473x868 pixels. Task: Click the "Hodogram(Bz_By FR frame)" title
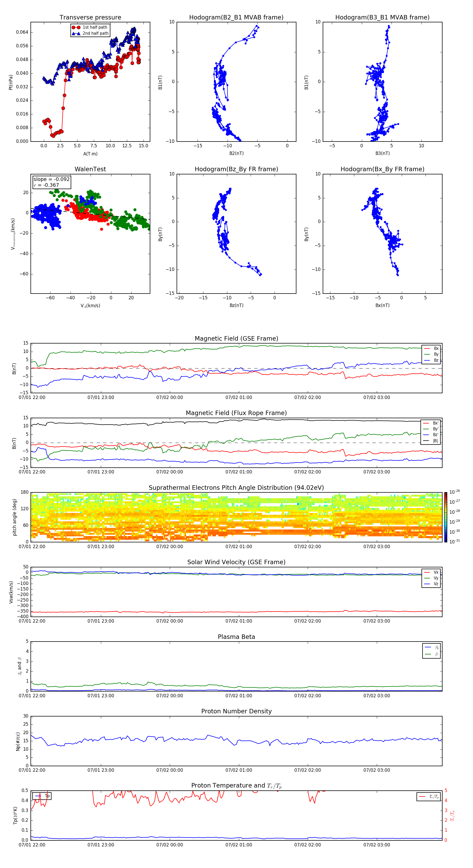(x=236, y=169)
